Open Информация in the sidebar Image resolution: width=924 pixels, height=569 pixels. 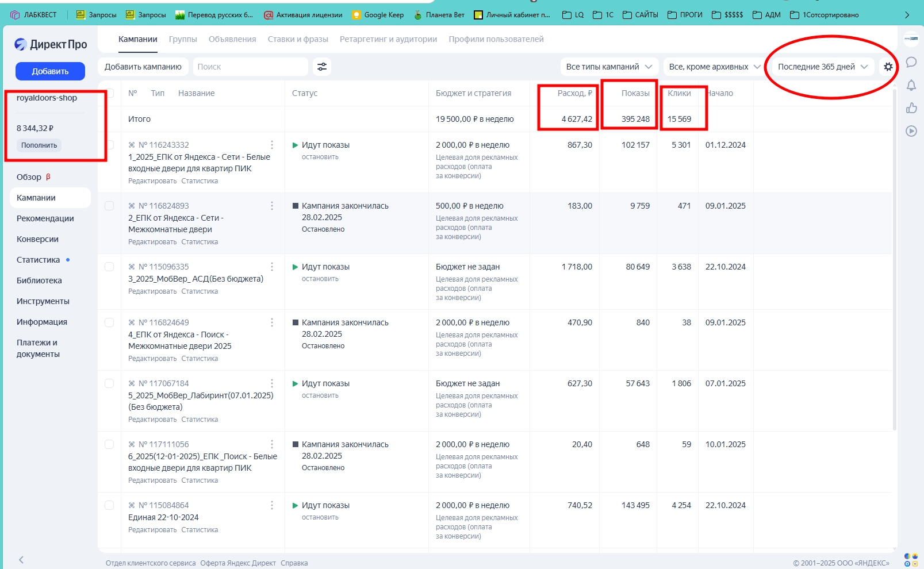42,322
